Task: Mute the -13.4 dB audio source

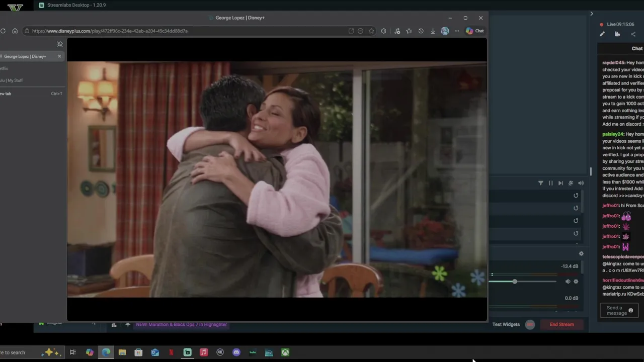Action: (x=568, y=282)
